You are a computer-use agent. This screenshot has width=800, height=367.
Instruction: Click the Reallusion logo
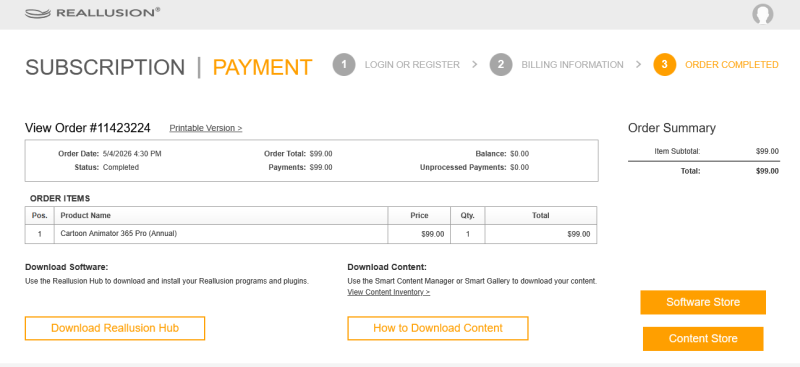(92, 13)
